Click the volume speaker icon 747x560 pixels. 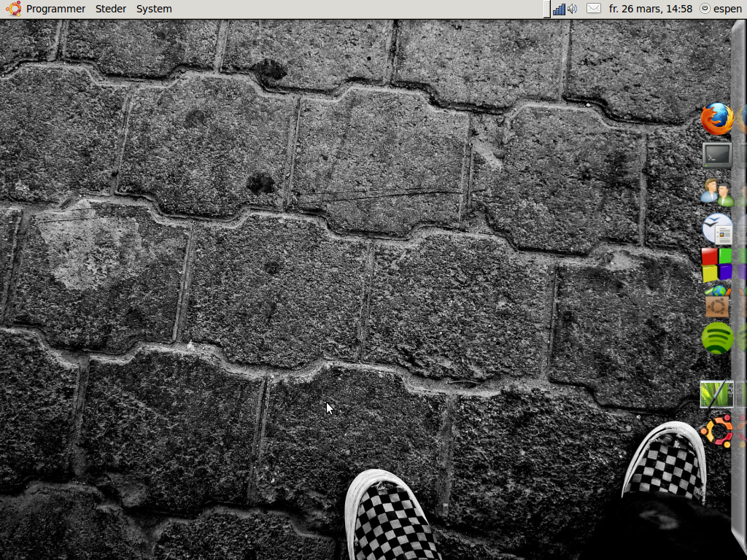(x=572, y=9)
